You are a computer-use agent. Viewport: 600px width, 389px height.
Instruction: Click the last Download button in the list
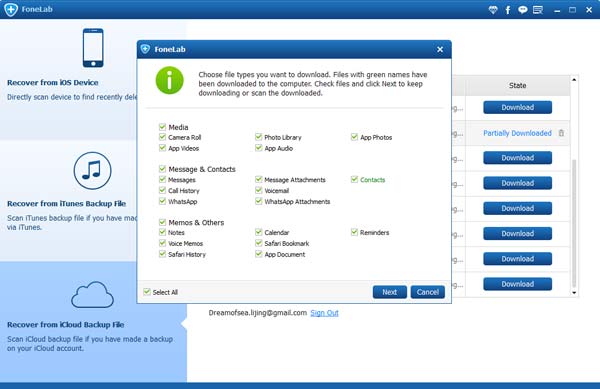[x=517, y=284]
